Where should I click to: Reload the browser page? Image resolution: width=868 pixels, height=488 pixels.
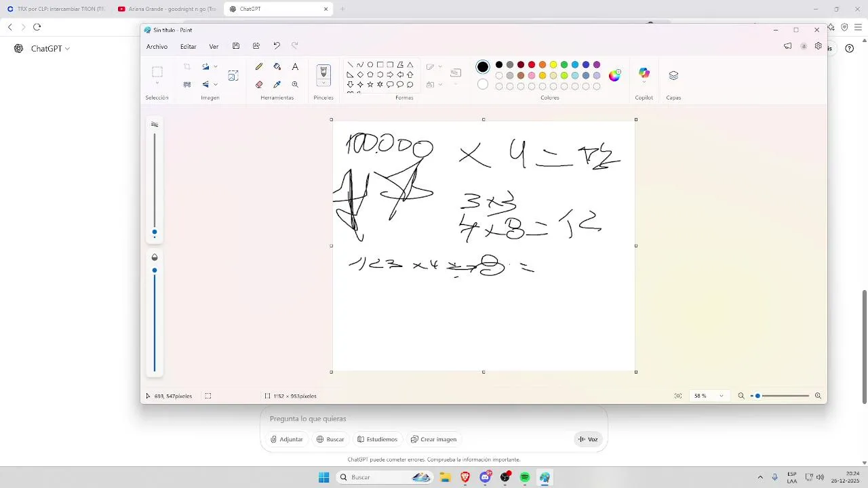click(x=37, y=27)
